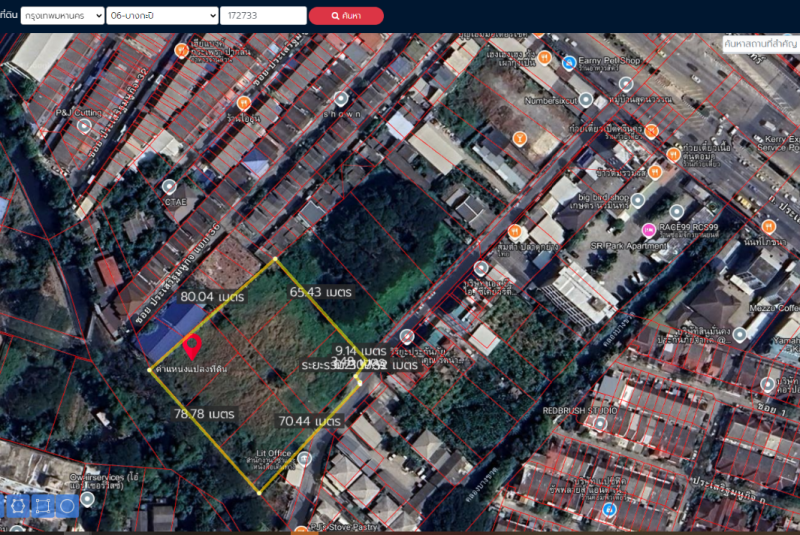
Task: Select the polygon drawing tool
Action: point(17,507)
